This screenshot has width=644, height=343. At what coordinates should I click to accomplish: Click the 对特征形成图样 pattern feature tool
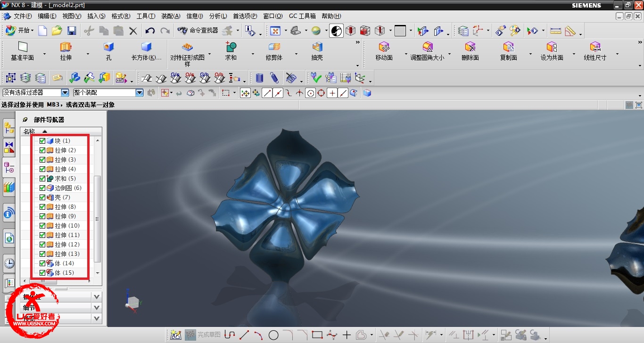[x=188, y=54]
